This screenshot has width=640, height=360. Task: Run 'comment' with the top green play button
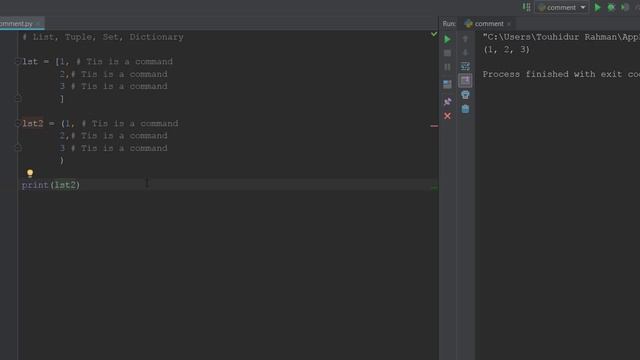pyautogui.click(x=598, y=7)
